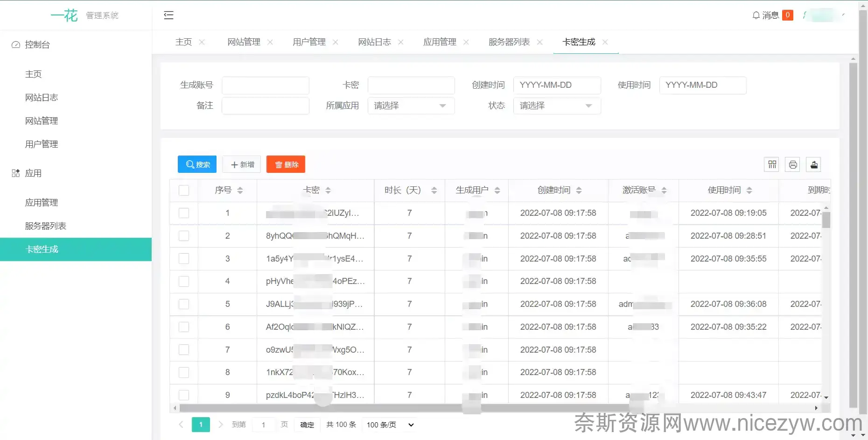
Task: Focus the 到第 page number field
Action: point(264,425)
